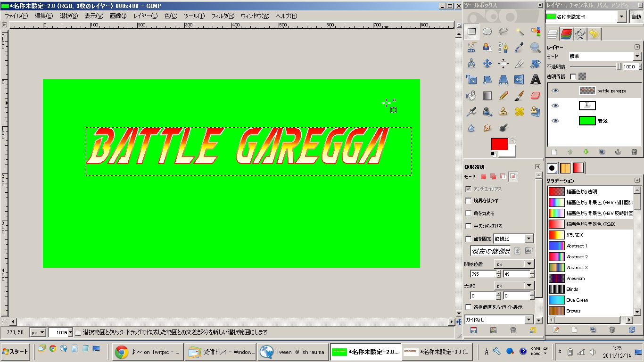Image resolution: width=644 pixels, height=362 pixels.
Task: Open the Windows スタート button
Action: (x=16, y=351)
